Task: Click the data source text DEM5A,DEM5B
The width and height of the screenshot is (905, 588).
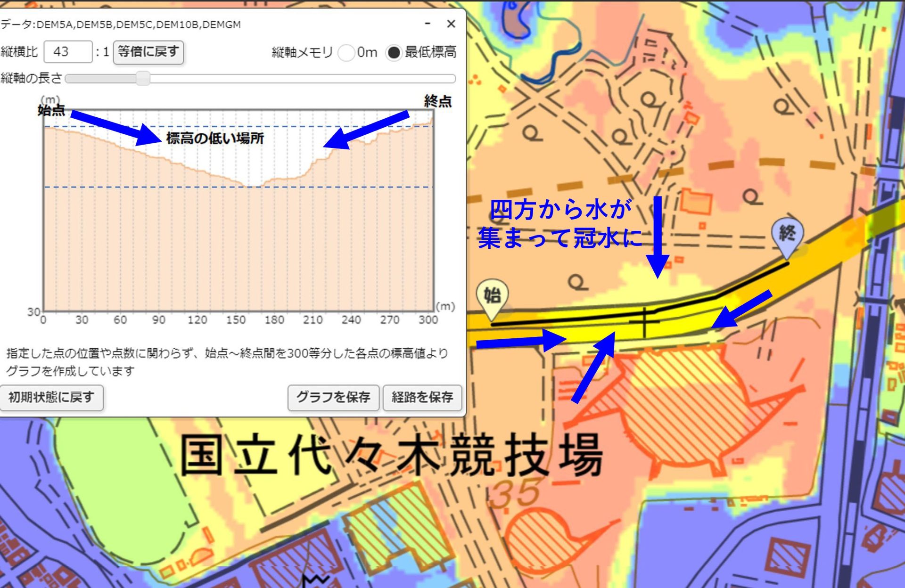Action: click(120, 24)
